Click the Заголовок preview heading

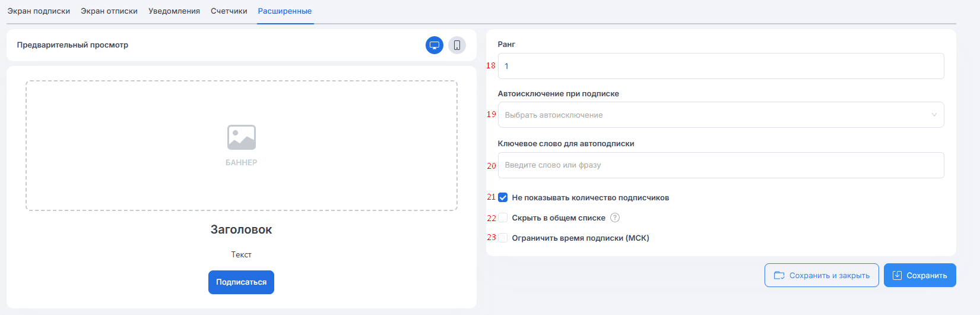tap(241, 229)
